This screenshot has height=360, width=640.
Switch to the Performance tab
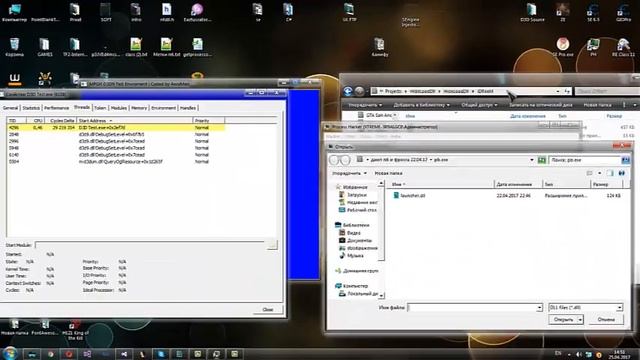(56, 108)
